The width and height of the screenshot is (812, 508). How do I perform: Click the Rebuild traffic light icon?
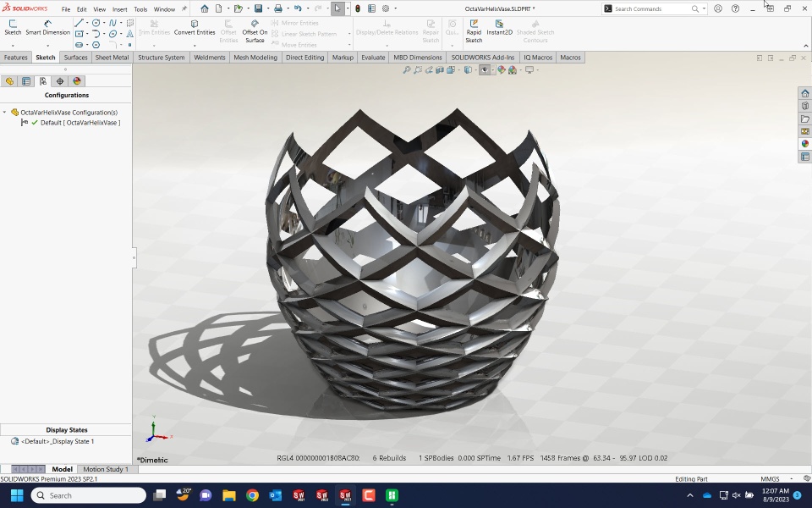(x=357, y=8)
